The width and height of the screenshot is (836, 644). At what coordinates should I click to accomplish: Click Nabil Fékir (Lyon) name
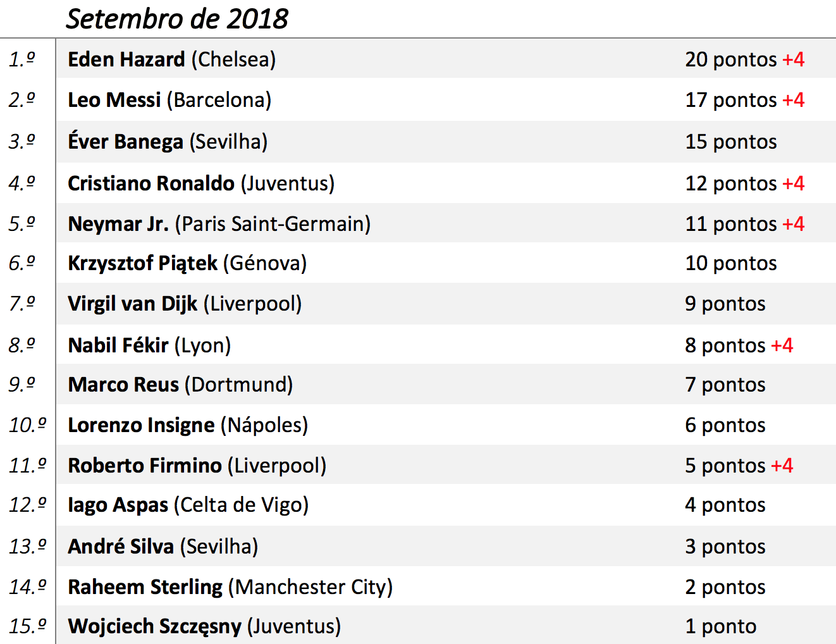(x=149, y=345)
